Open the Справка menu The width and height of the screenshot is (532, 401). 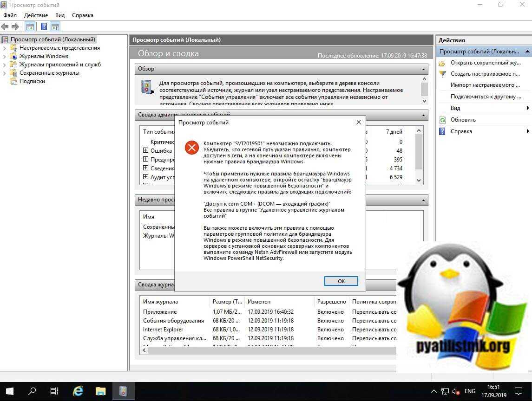pos(83,15)
